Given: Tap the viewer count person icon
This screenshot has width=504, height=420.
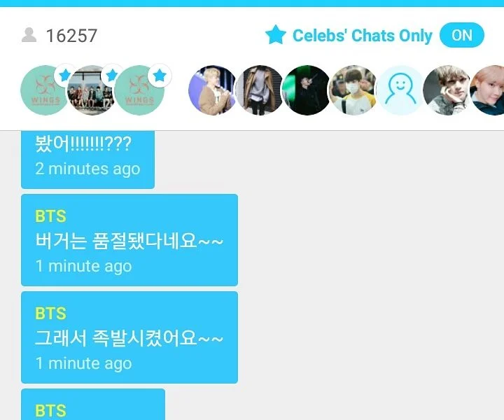Looking at the screenshot, I should pyautogui.click(x=29, y=35).
